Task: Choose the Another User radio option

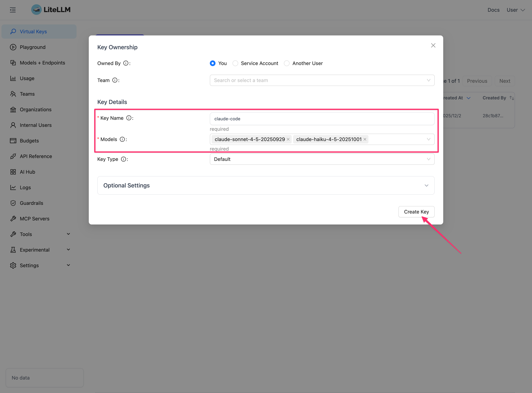Action: click(x=287, y=63)
